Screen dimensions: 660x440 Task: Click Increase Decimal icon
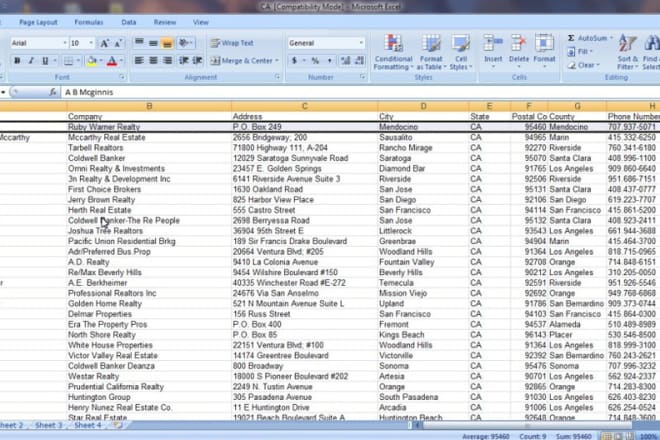coord(346,61)
